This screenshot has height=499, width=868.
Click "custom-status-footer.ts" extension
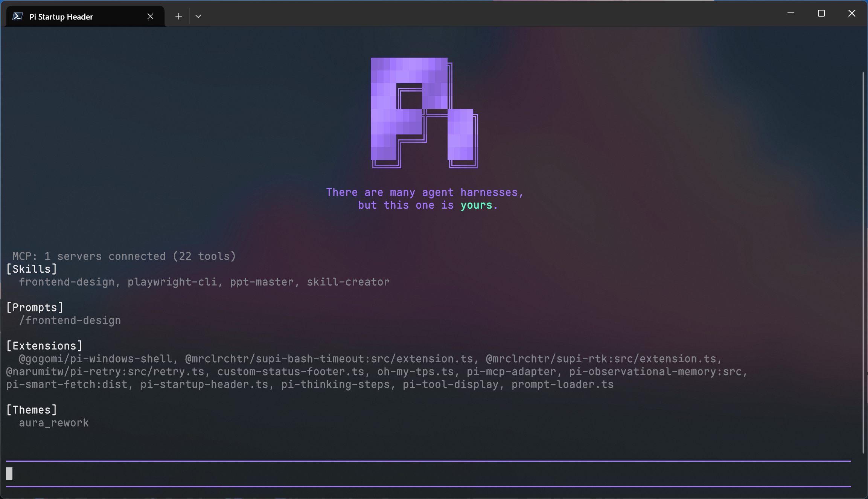click(291, 371)
